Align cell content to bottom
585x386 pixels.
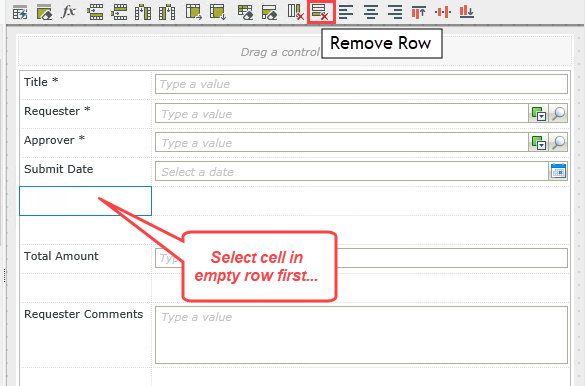[x=467, y=12]
